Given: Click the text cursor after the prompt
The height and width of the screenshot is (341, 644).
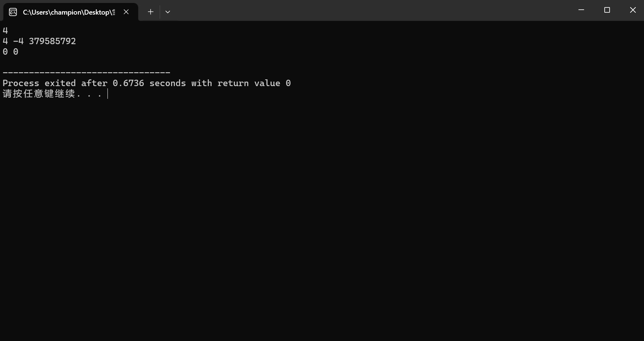Looking at the screenshot, I should 107,94.
